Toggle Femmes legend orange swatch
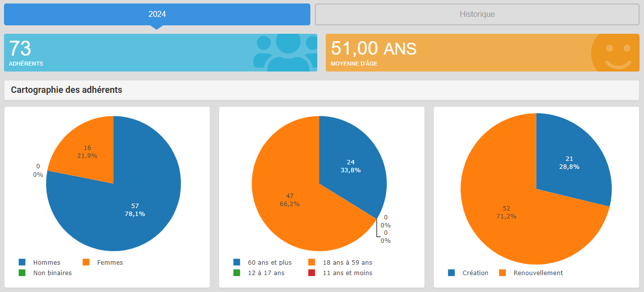The height and width of the screenshot is (292, 644). 86,262
